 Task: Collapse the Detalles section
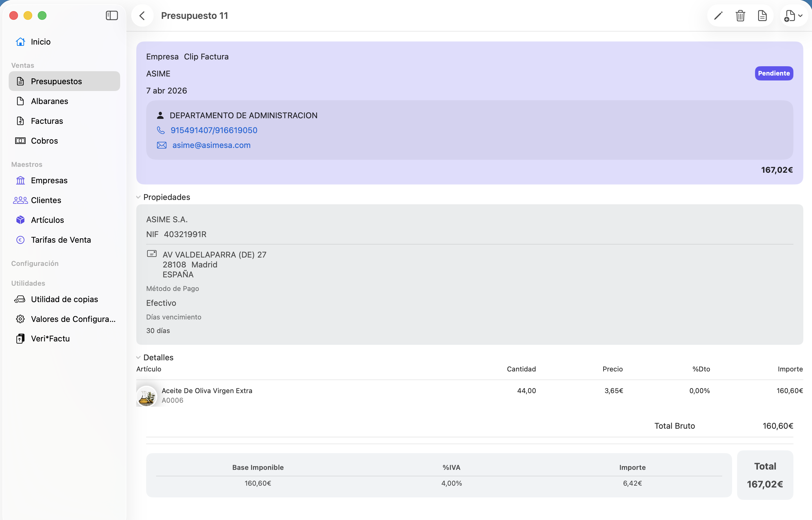point(138,357)
